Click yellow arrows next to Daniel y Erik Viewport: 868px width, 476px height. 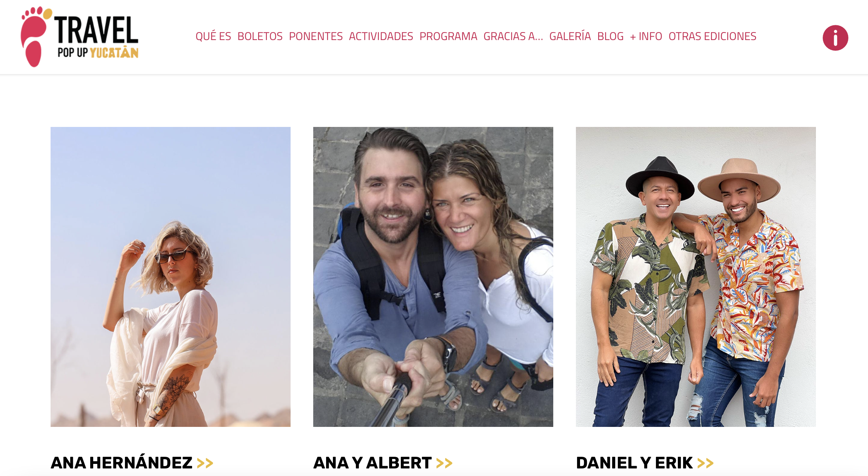tap(705, 463)
